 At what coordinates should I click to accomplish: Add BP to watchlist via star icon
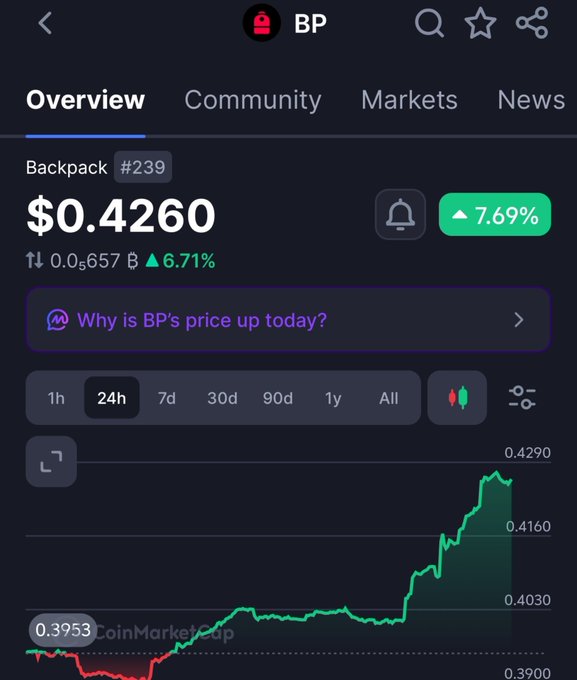pyautogui.click(x=480, y=23)
